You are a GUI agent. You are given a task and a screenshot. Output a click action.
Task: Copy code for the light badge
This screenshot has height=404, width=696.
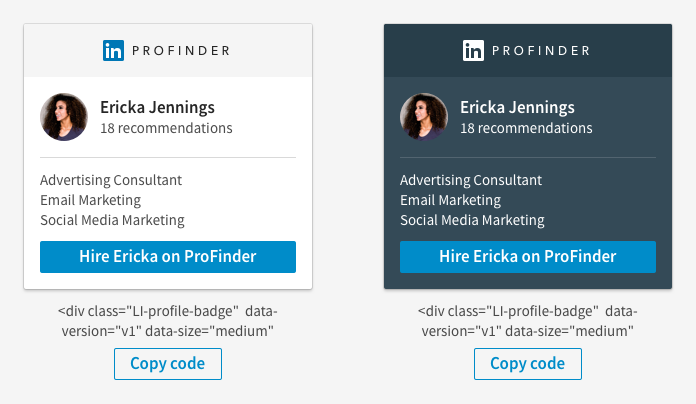[168, 364]
